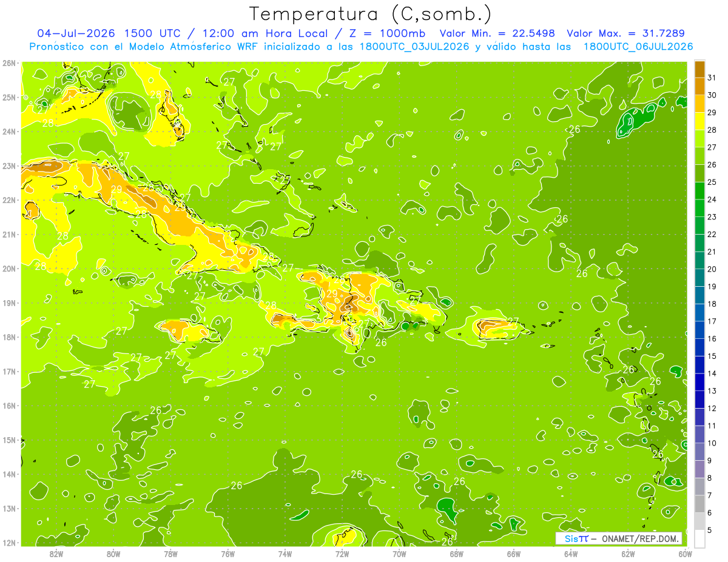
Task: Pick the legend swatch between 12 and 13
Action: [699, 400]
